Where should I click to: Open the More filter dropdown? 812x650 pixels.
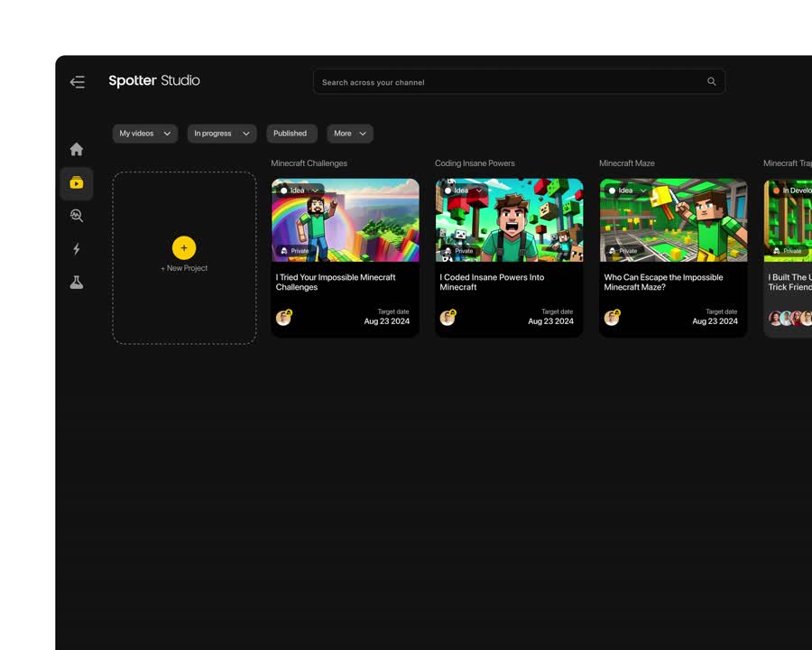[350, 134]
